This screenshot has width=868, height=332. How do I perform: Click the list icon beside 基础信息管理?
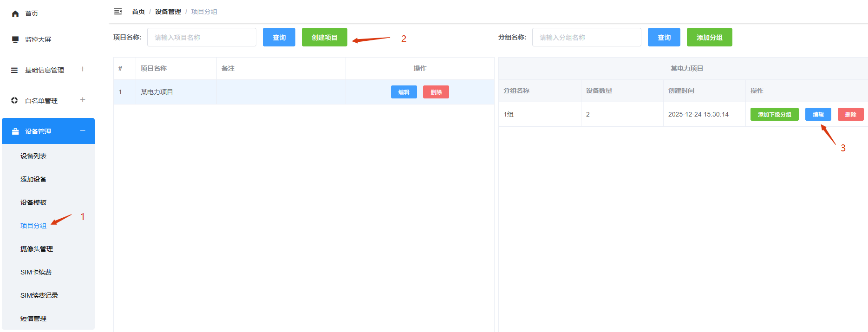[14, 70]
